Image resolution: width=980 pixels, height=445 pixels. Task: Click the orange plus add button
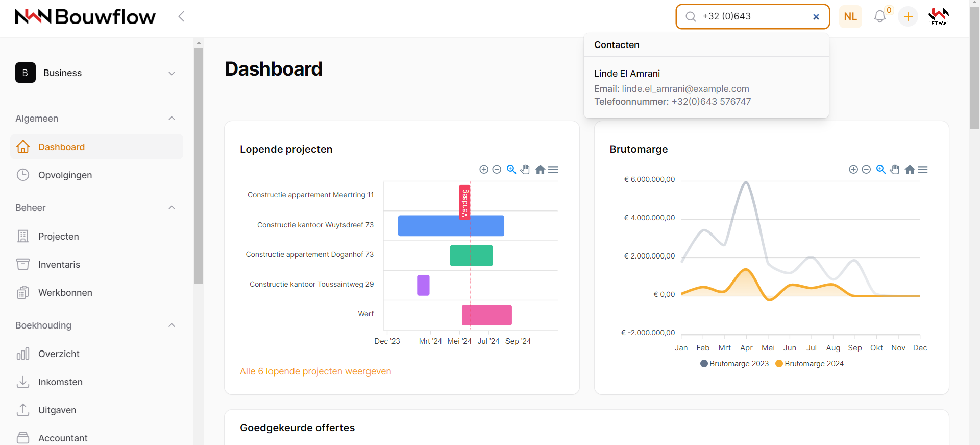(908, 17)
